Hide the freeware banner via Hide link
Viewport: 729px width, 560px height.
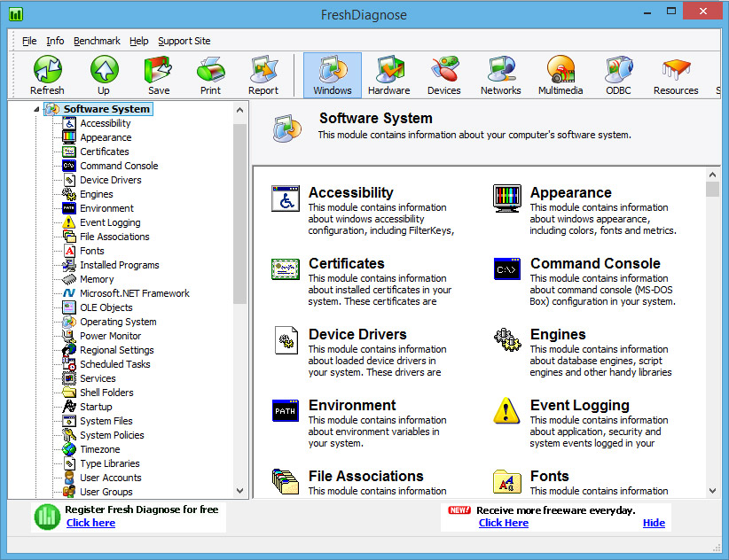pos(654,523)
